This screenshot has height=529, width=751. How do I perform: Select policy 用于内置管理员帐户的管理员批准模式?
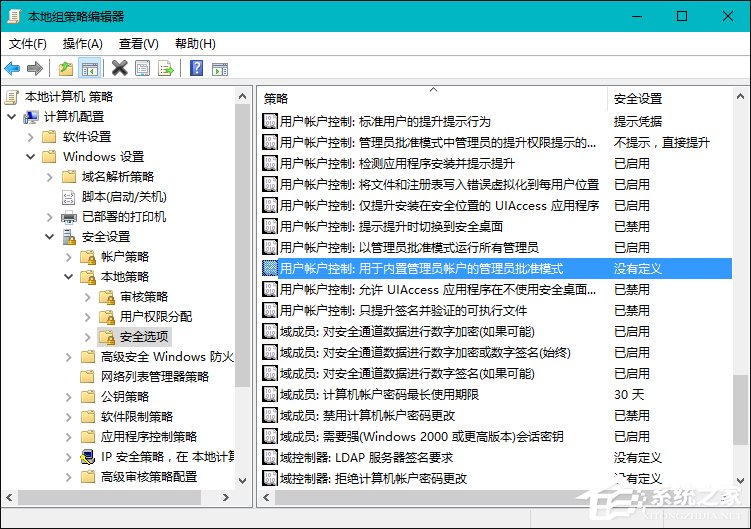496,268
